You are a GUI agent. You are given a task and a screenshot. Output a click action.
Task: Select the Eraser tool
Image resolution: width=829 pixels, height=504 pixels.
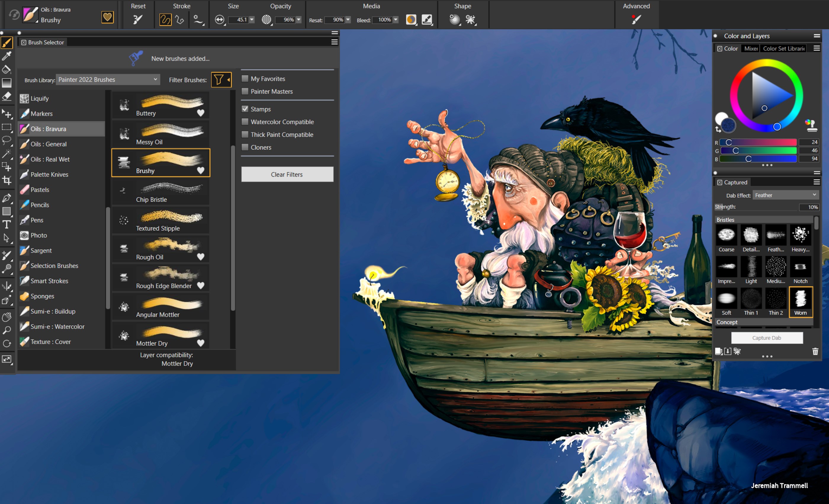pyautogui.click(x=7, y=96)
